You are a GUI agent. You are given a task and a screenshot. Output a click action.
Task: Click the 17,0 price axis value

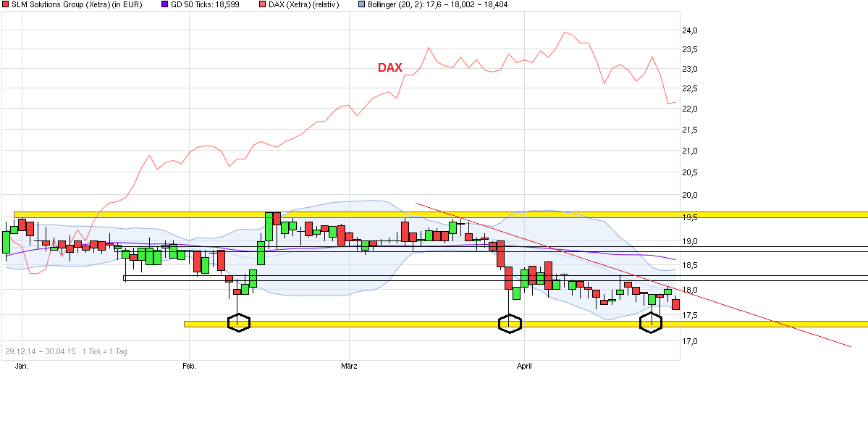(691, 341)
